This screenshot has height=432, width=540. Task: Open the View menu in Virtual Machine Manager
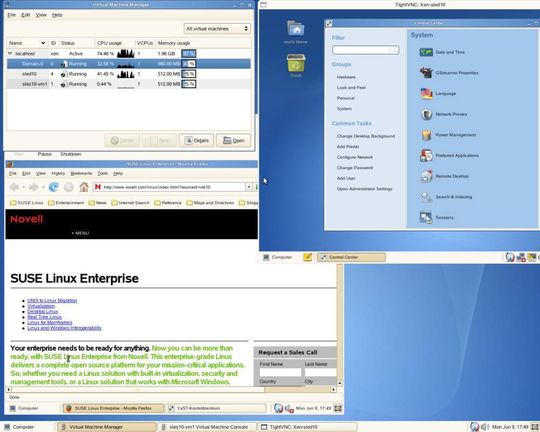[x=41, y=15]
